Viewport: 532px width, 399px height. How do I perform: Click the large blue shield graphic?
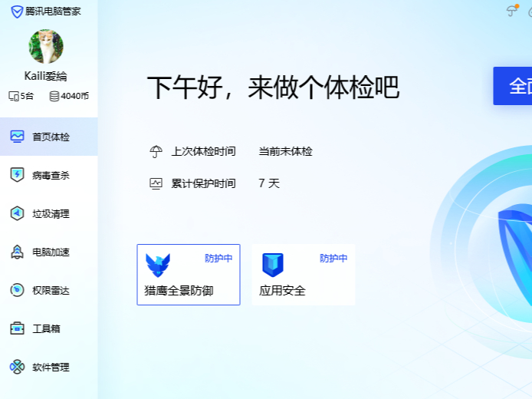pyautogui.click(x=515, y=255)
